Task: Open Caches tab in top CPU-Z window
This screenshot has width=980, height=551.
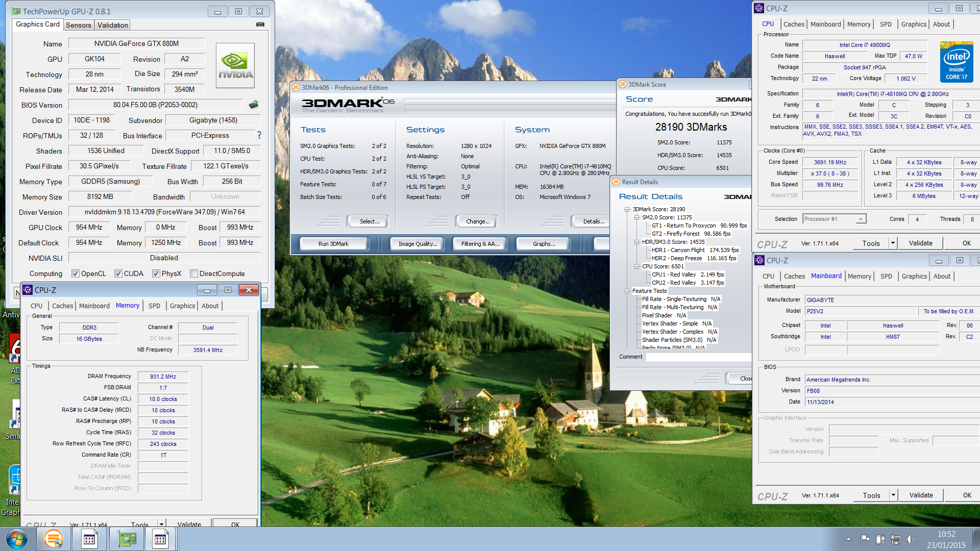Action: pos(794,24)
